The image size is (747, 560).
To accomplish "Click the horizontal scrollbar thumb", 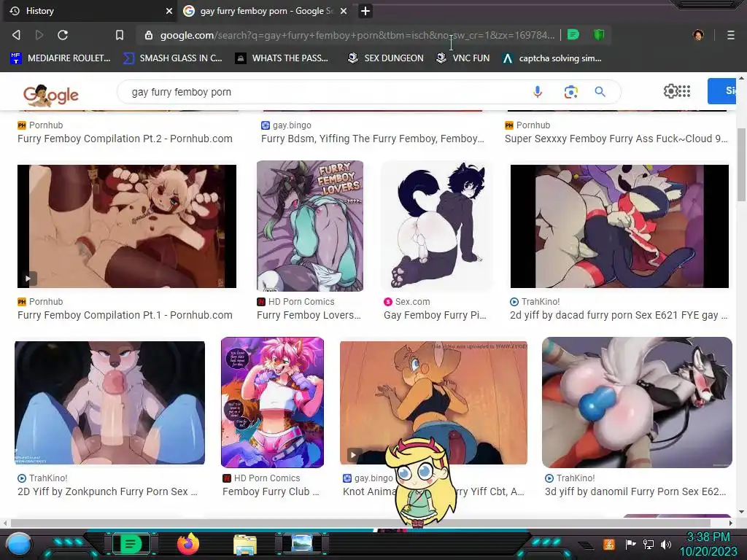I will [x=360, y=523].
